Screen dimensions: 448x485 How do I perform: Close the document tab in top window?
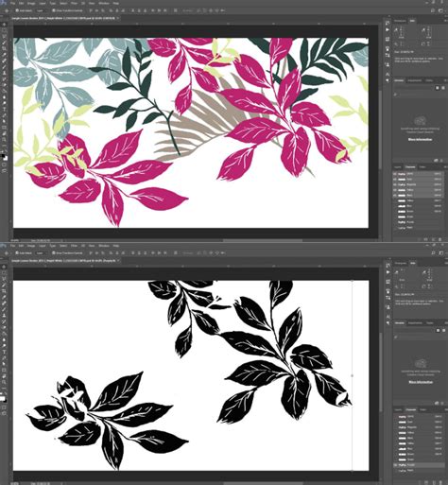tap(118, 18)
